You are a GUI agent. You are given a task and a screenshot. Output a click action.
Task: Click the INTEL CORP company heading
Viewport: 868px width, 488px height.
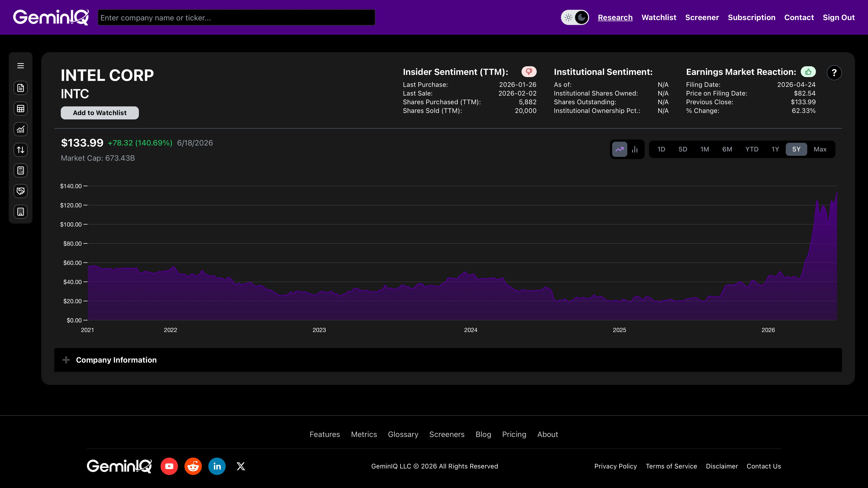click(x=107, y=75)
